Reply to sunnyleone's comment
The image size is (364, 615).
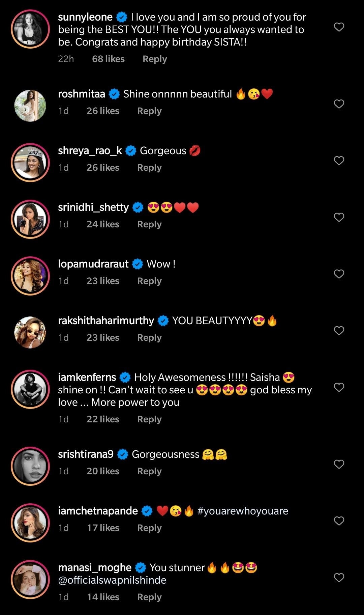tap(155, 59)
